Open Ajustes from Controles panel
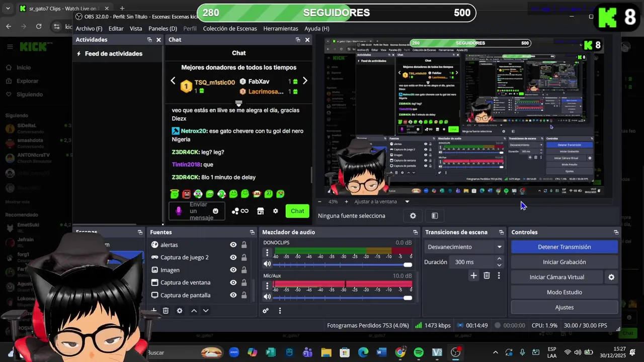This screenshot has height=362, width=644. [565, 307]
